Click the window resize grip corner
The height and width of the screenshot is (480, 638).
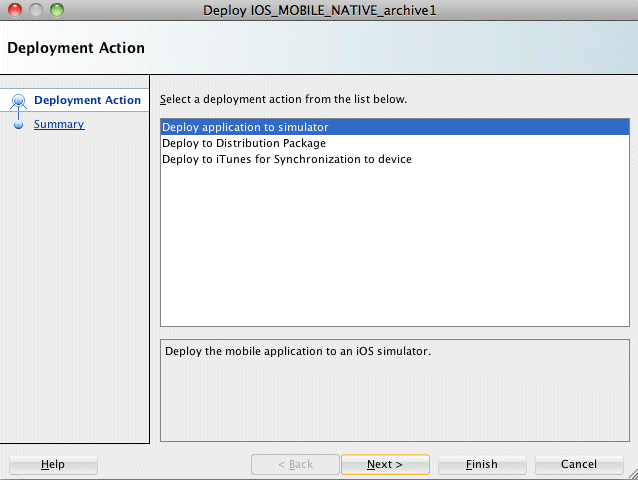tap(633, 475)
